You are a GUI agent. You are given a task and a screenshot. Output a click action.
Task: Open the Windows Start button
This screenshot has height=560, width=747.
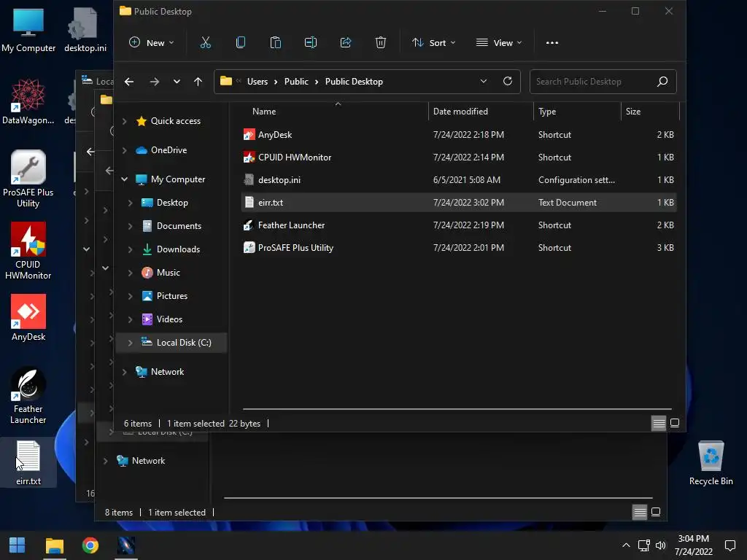(18, 545)
